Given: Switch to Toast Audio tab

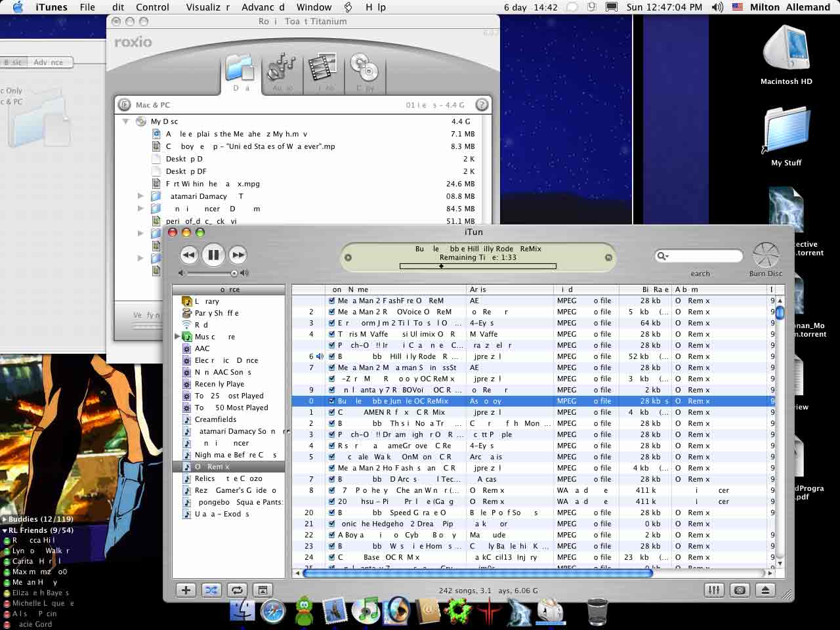Looking at the screenshot, I should coord(282,73).
